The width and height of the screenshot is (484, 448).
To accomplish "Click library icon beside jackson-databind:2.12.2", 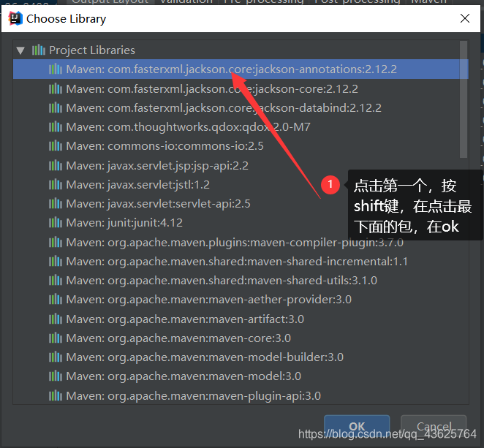I will pyautogui.click(x=56, y=108).
